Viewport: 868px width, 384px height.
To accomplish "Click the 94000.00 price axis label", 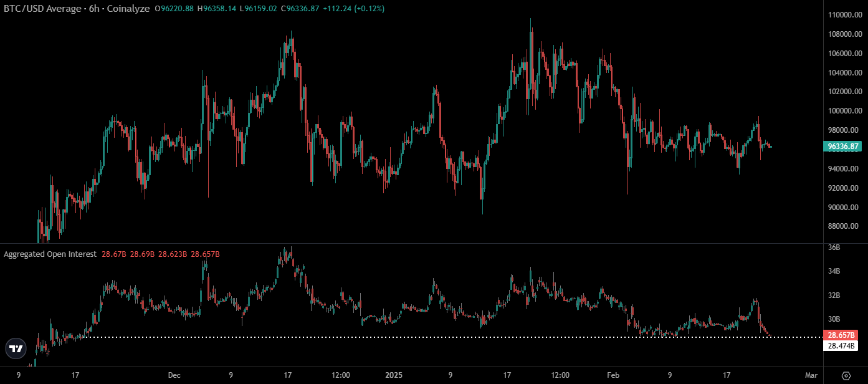I will pyautogui.click(x=844, y=169).
